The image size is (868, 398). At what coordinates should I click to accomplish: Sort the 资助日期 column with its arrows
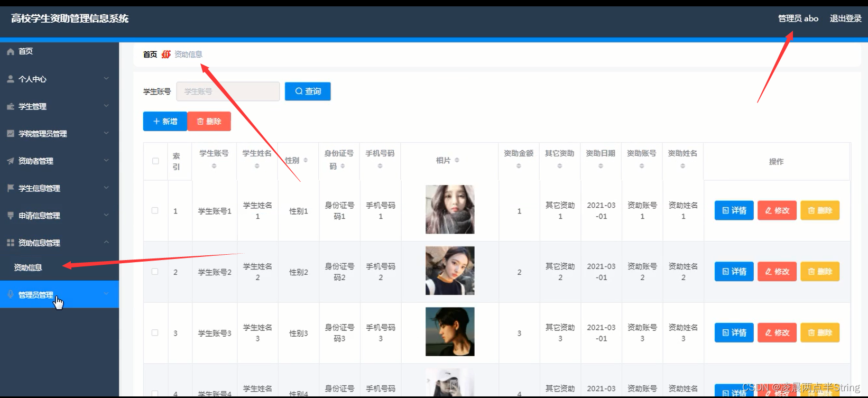[x=601, y=166]
